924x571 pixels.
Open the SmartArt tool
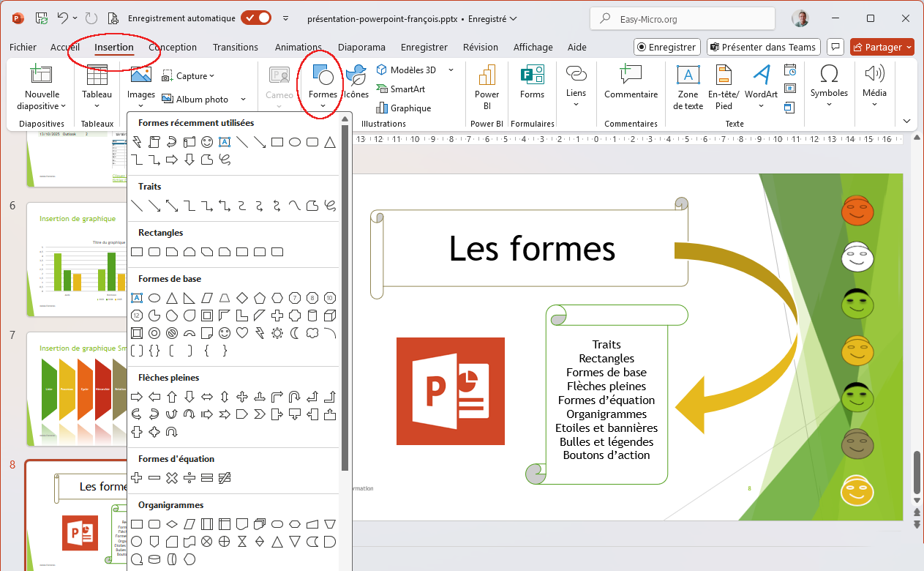point(399,89)
